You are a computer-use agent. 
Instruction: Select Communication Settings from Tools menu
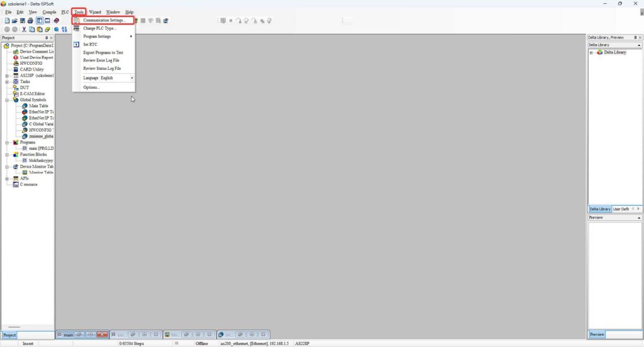click(104, 20)
